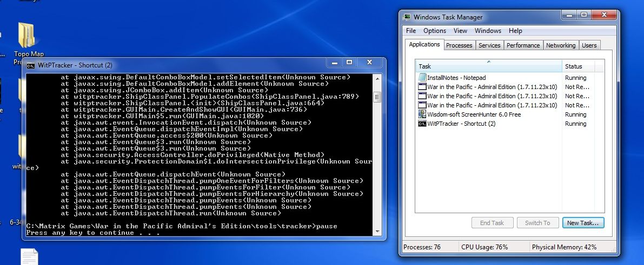Switch to the Performance tab
Viewport: 644px width, 265px height.
point(523,45)
